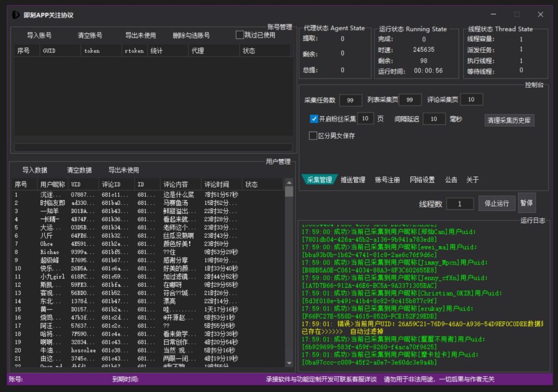The height and width of the screenshot is (392, 558).
Task: Click the 导入账号 button
Action: click(39, 35)
